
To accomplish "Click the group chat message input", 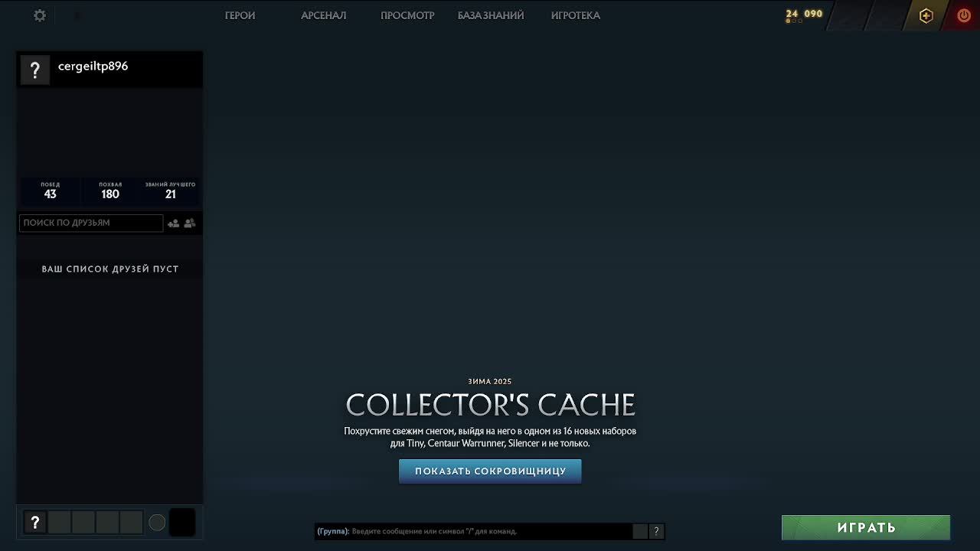I will coord(473,531).
